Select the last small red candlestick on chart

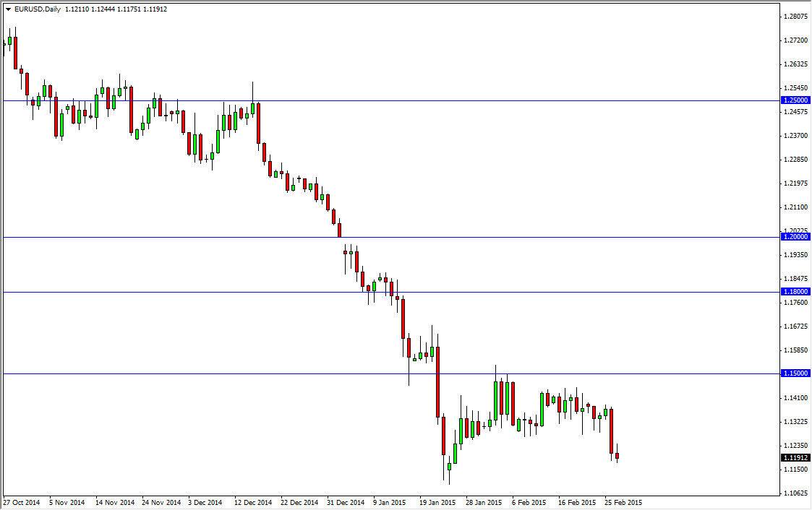[x=618, y=455]
